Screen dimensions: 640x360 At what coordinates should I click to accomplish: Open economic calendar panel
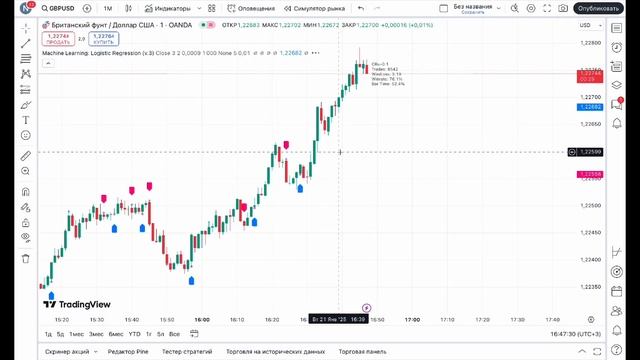coord(616,291)
